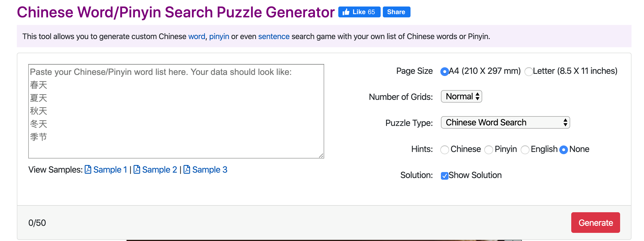Open the Sample 2 link
The image size is (644, 241).
pyautogui.click(x=160, y=170)
